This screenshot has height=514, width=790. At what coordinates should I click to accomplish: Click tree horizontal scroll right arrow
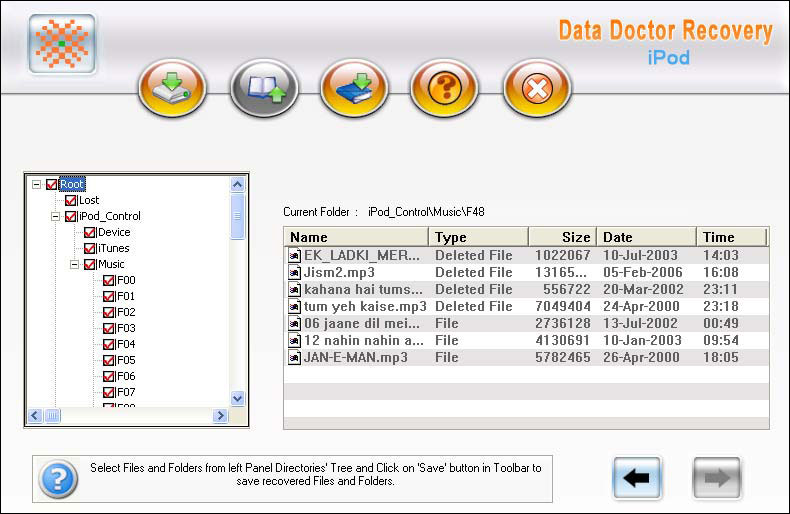[x=220, y=416]
